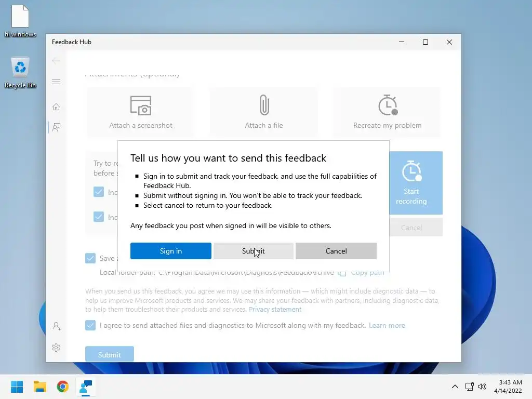The width and height of the screenshot is (532, 399).
Task: Open the Privacy statement link
Action: 275,310
